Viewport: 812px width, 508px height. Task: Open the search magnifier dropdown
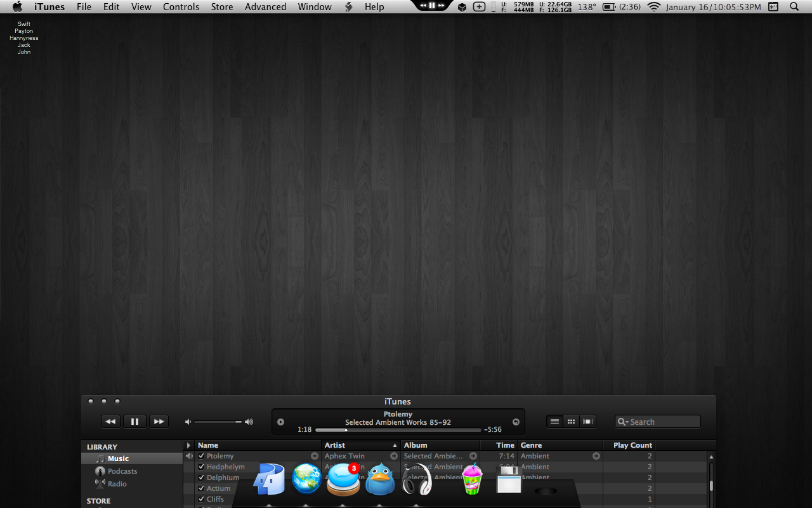coord(623,422)
